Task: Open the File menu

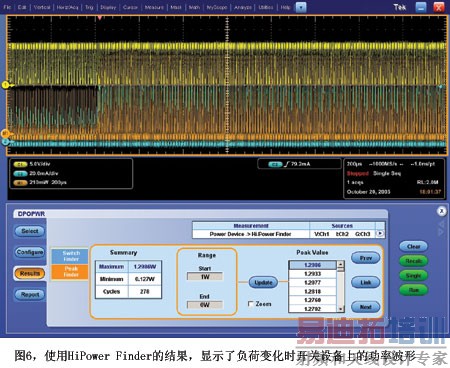Action: 7,7
